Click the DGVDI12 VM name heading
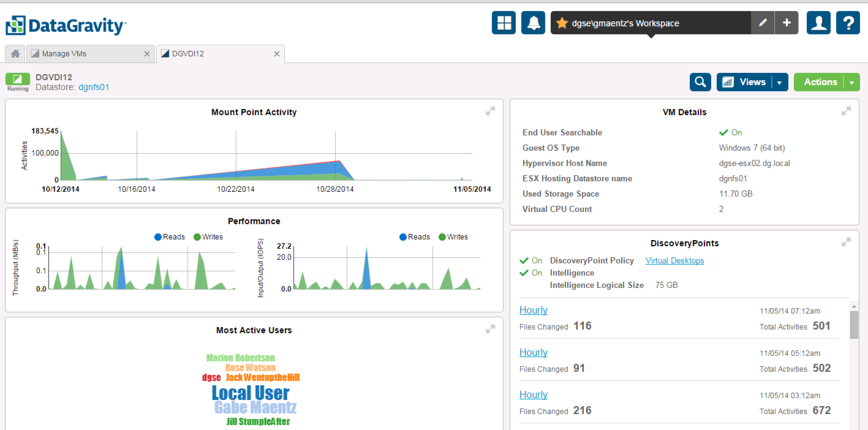The width and height of the screenshot is (868, 430). (x=54, y=77)
